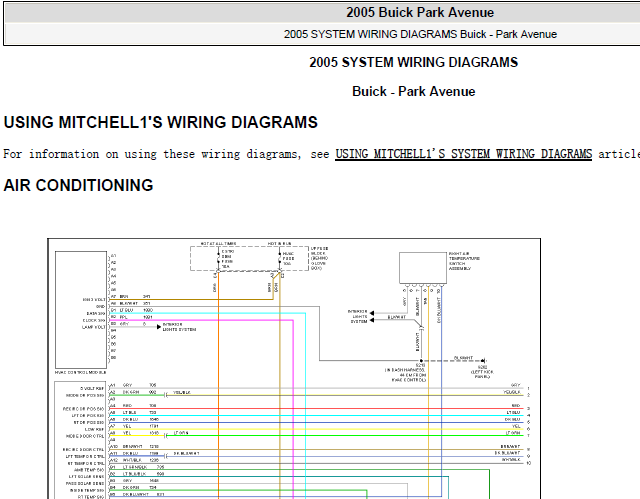Click the HOT AT ALL TIMES fuse label
The height and width of the screenshot is (499, 640).
pyautogui.click(x=218, y=244)
